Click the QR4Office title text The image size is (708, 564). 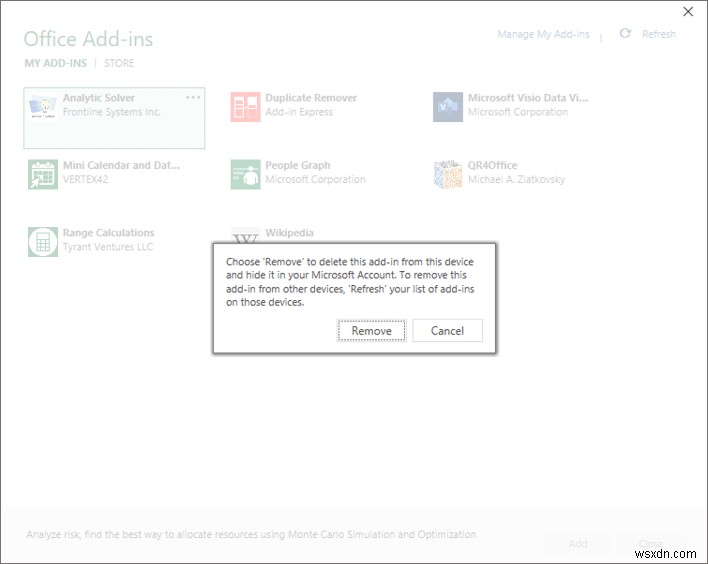[493, 165]
